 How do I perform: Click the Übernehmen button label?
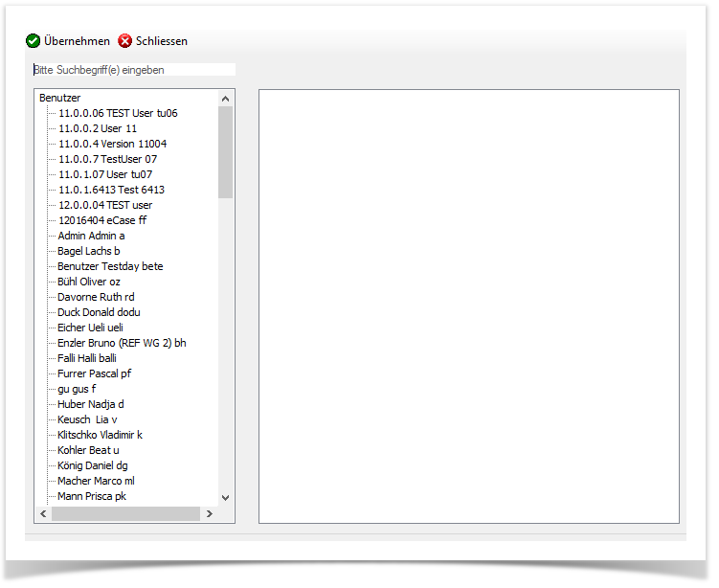coord(77,41)
